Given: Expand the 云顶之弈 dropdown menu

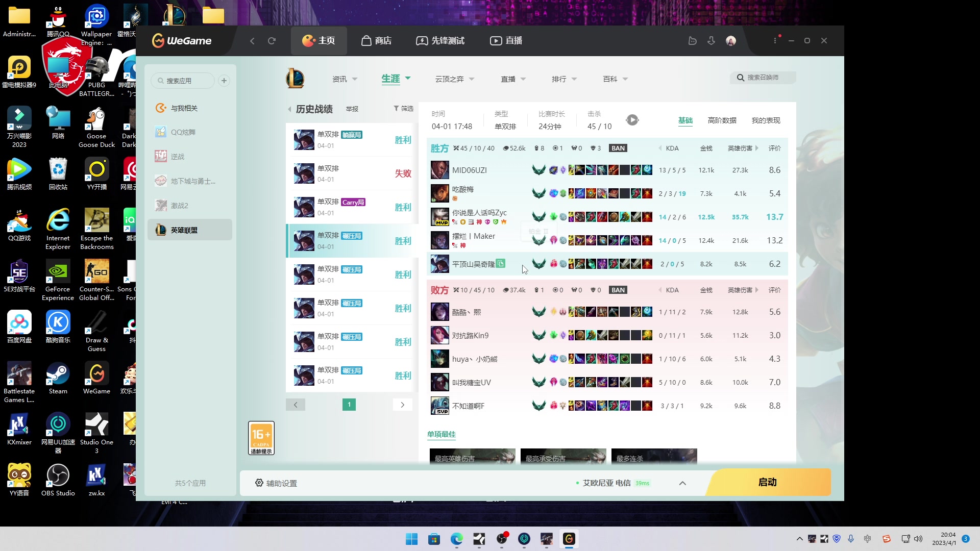Looking at the screenshot, I should pyautogui.click(x=454, y=79).
